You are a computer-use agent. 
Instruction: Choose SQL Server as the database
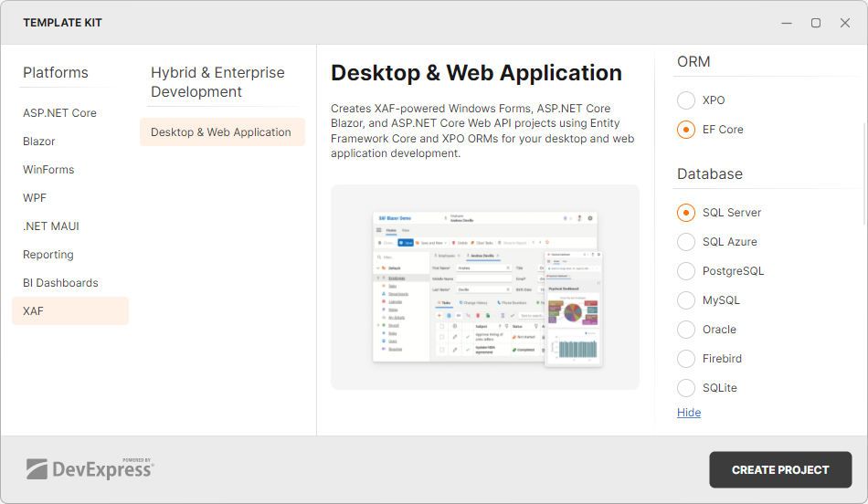686,213
